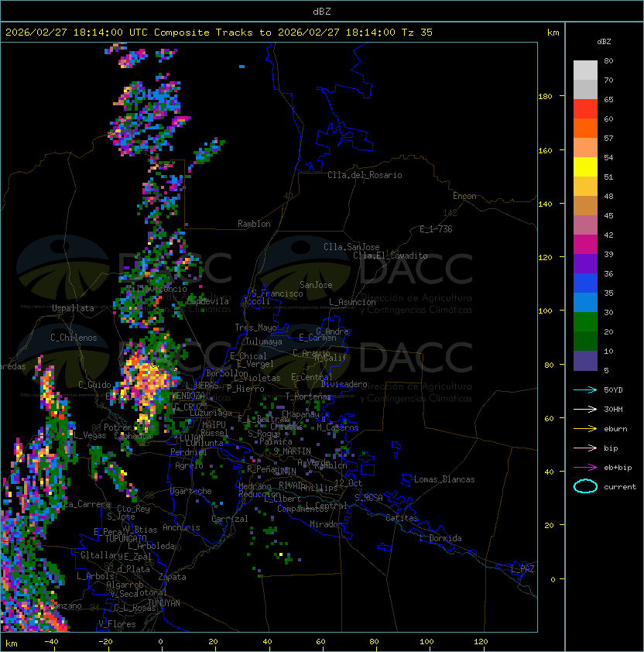This screenshot has height=652, width=644.
Task: Click the E_Chical map label
Action: (x=248, y=356)
